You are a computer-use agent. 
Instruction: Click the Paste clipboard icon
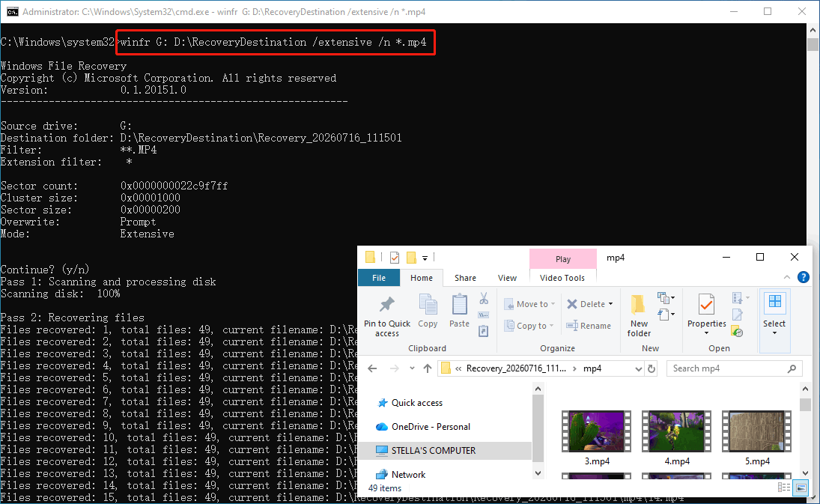coord(460,304)
